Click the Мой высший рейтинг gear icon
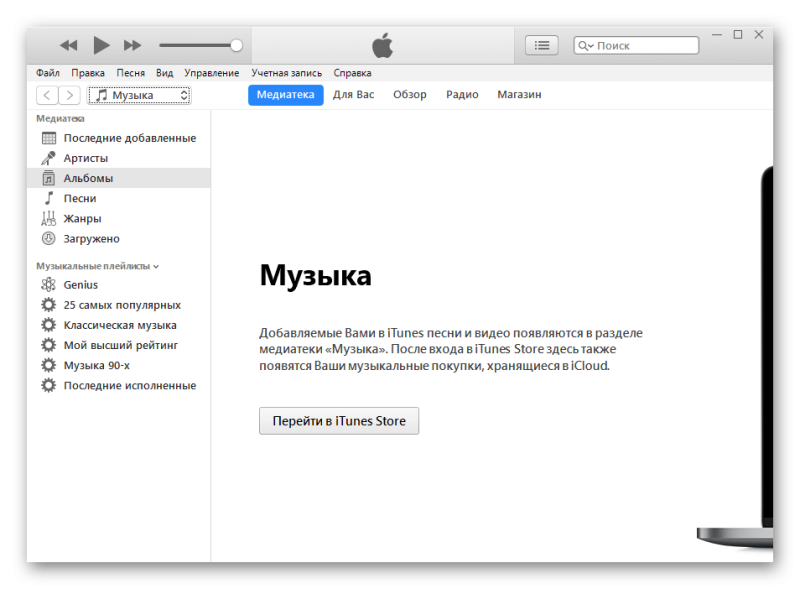 [48, 345]
